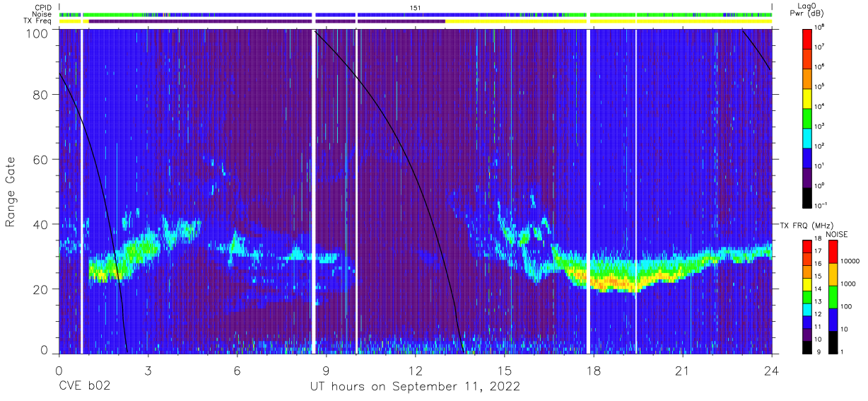
Task: Click the CPID value '151'
Action: tap(416, 7)
